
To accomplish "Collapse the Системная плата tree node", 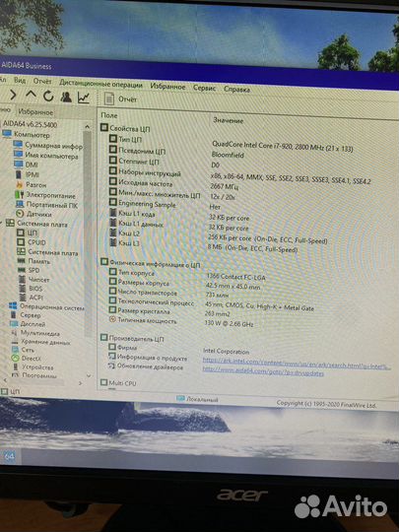I will pos(2,224).
